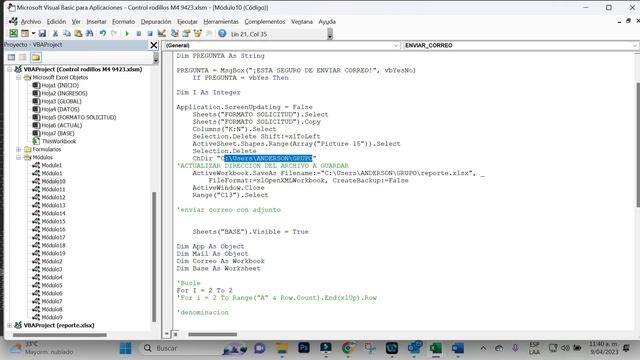640x360 pixels.
Task: Collapse VBAProject (Control rodillos M4 9423.xlsm) node
Action: pos(9,69)
